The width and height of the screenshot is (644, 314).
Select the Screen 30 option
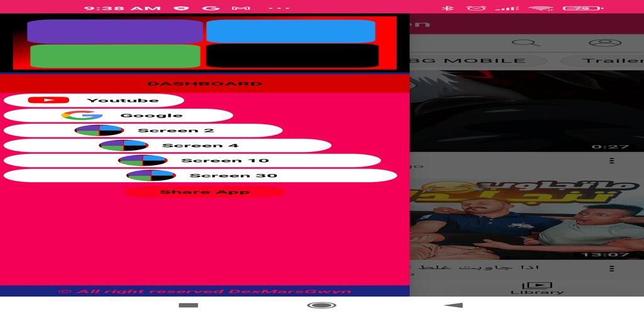201,175
